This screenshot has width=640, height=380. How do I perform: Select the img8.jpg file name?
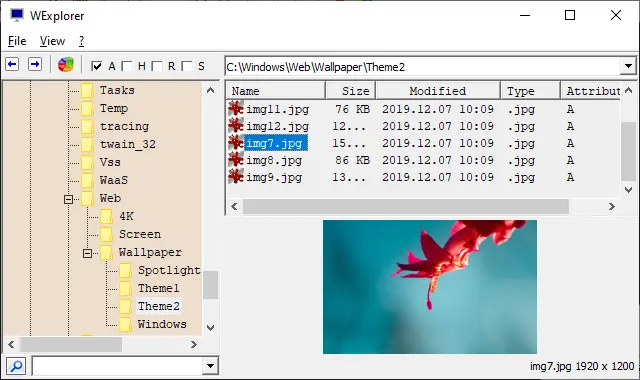click(274, 160)
